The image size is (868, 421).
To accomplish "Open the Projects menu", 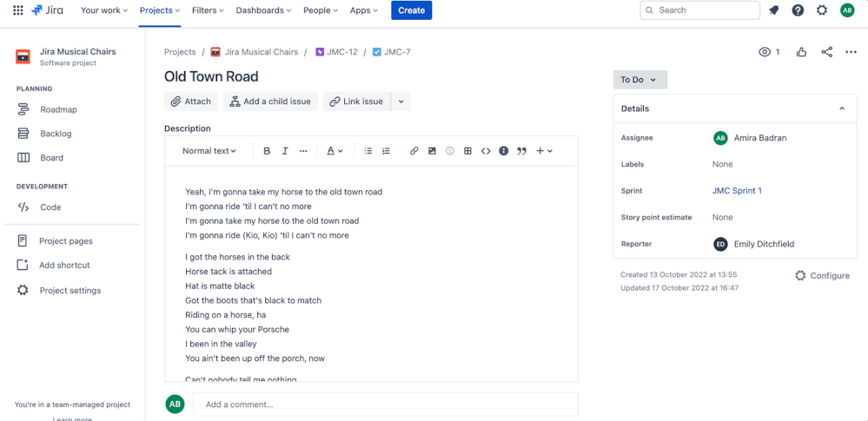I will click(x=159, y=10).
